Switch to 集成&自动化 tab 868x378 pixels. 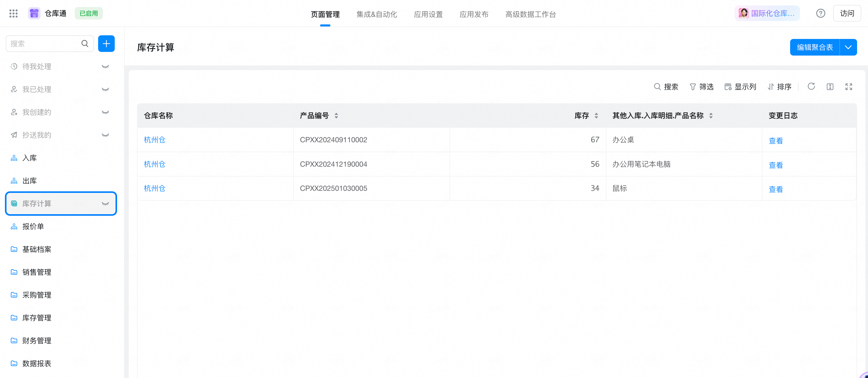pos(376,14)
